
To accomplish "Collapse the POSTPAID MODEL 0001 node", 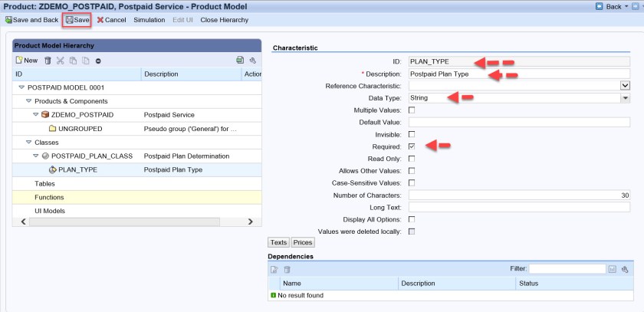I will click(x=21, y=87).
